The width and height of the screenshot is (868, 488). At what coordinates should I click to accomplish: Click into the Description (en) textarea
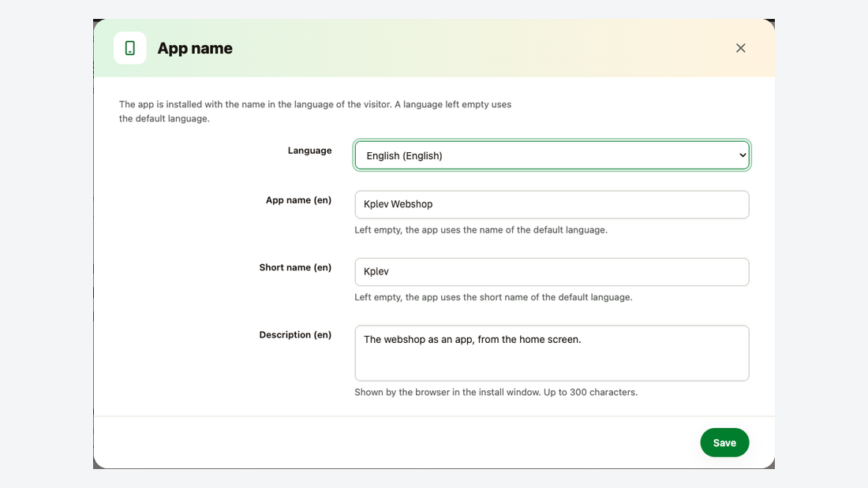pos(552,353)
